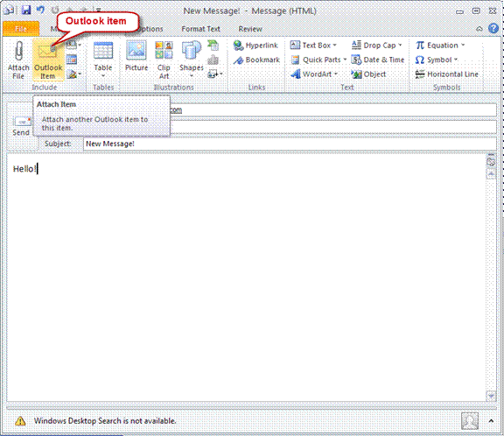Screen dimensions: 504x436
Task: Insert an Object
Action: click(368, 74)
